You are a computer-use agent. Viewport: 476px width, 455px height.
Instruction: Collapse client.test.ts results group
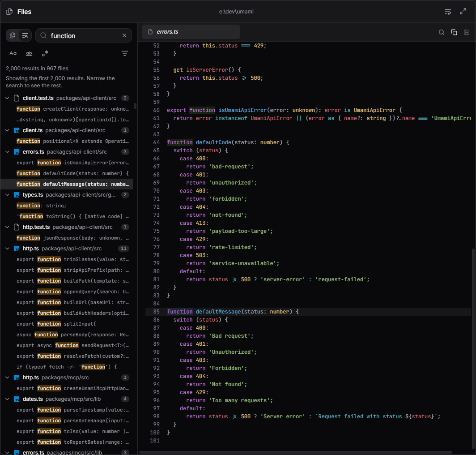7,98
